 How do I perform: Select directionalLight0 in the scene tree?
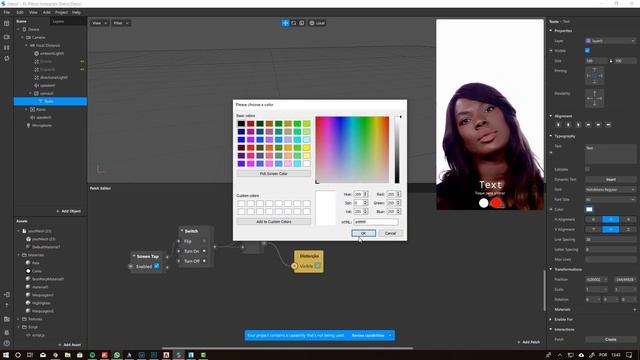[x=53, y=78]
